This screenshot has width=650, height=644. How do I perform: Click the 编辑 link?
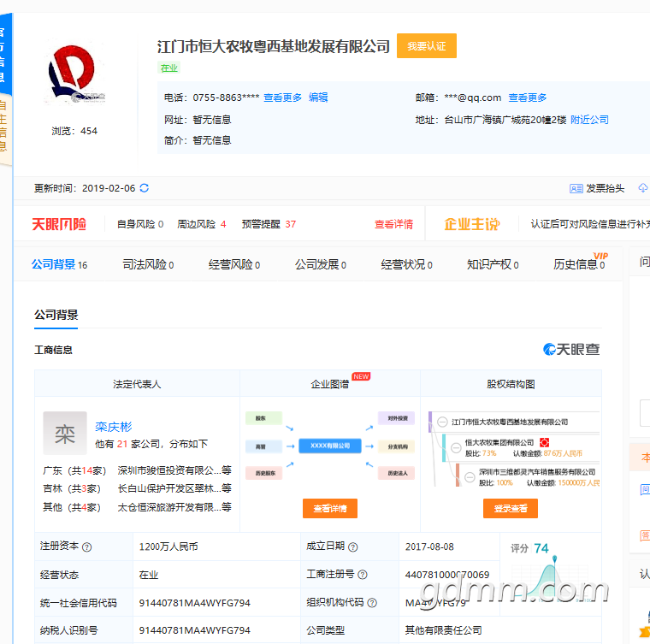pyautogui.click(x=318, y=97)
